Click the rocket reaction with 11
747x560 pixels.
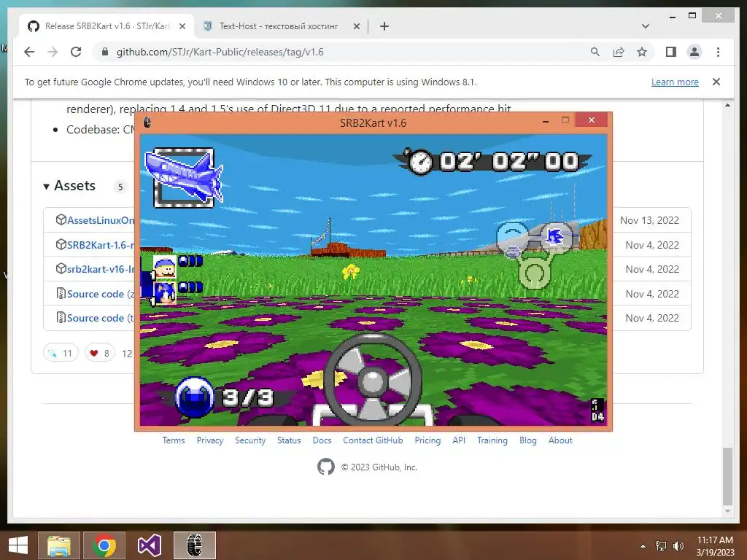click(61, 353)
